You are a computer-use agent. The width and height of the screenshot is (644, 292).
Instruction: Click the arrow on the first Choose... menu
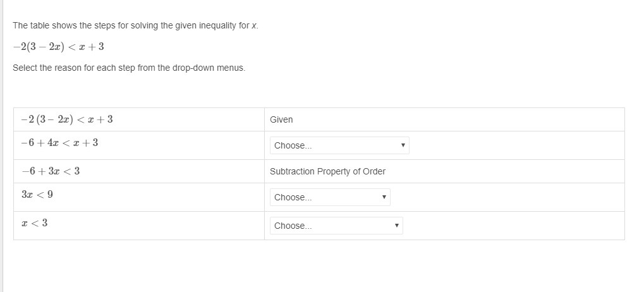coord(403,145)
